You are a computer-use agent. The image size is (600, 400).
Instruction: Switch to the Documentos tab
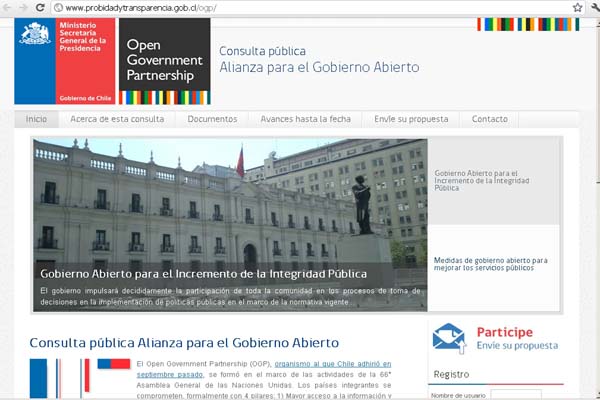coord(212,119)
